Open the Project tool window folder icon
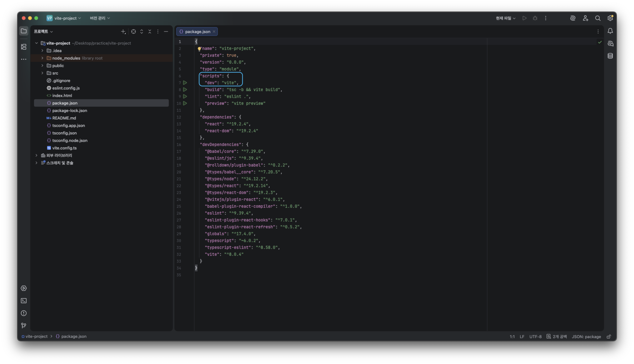 click(24, 31)
